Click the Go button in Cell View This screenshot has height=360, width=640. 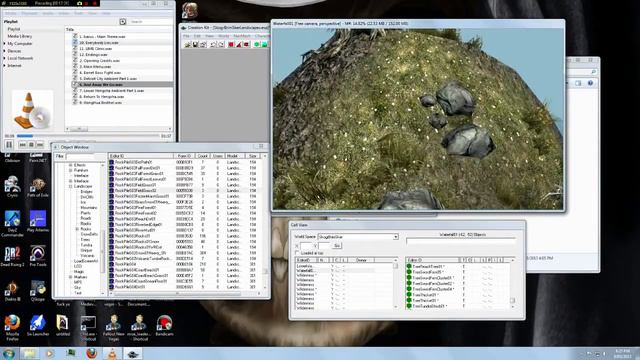coord(337,246)
